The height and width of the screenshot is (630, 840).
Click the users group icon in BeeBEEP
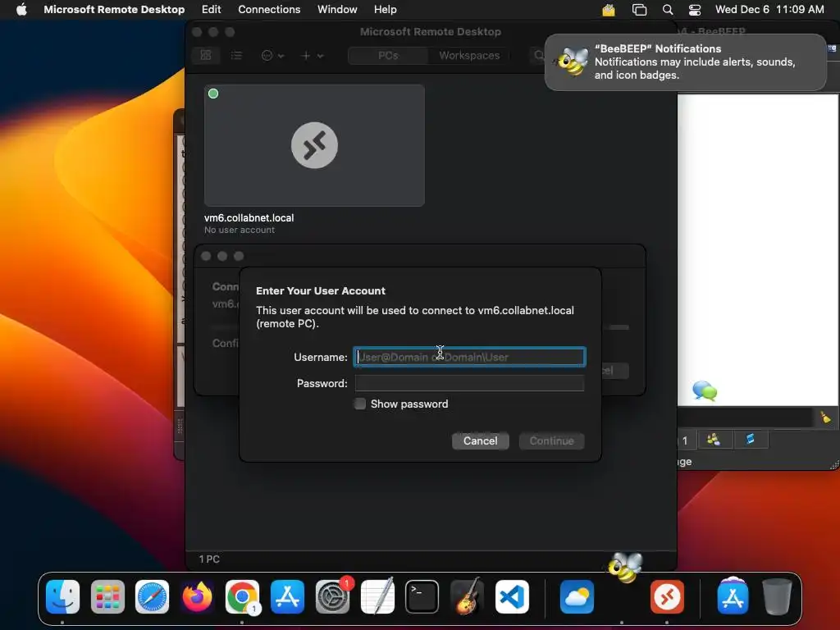pyautogui.click(x=714, y=440)
